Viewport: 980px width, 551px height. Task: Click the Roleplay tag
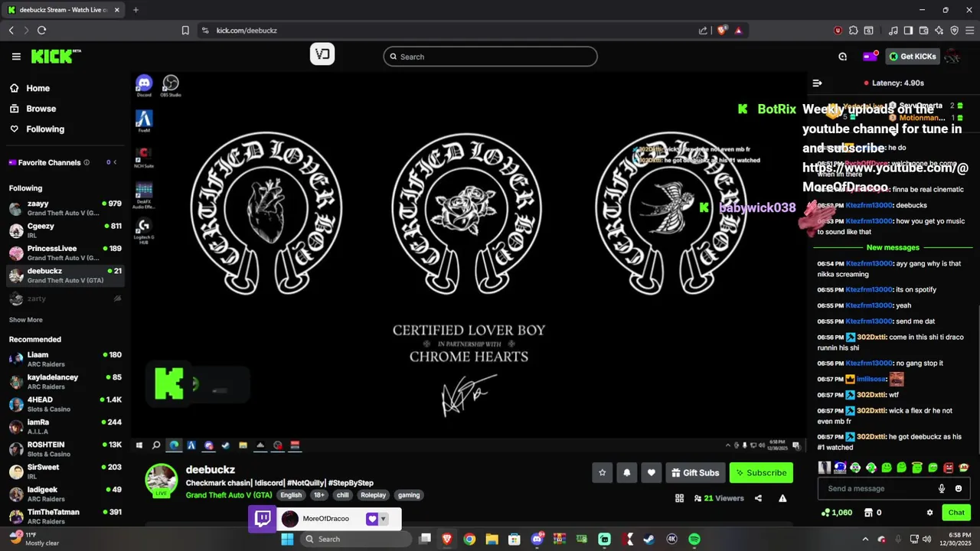pos(374,495)
